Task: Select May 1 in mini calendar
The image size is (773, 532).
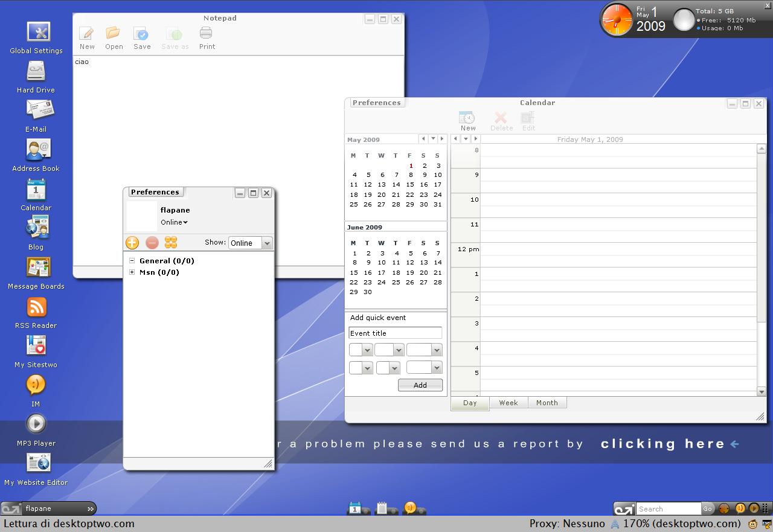Action: [x=411, y=165]
